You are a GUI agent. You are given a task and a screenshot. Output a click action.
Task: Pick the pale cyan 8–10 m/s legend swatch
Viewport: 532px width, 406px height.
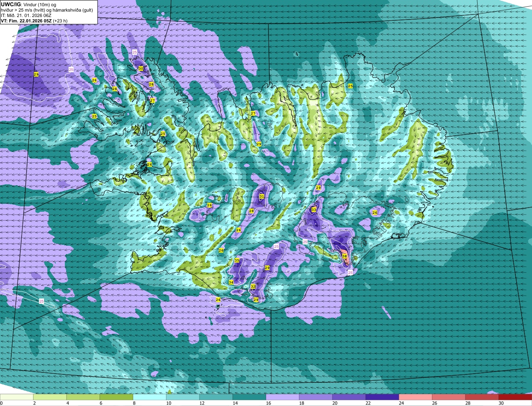click(150, 397)
